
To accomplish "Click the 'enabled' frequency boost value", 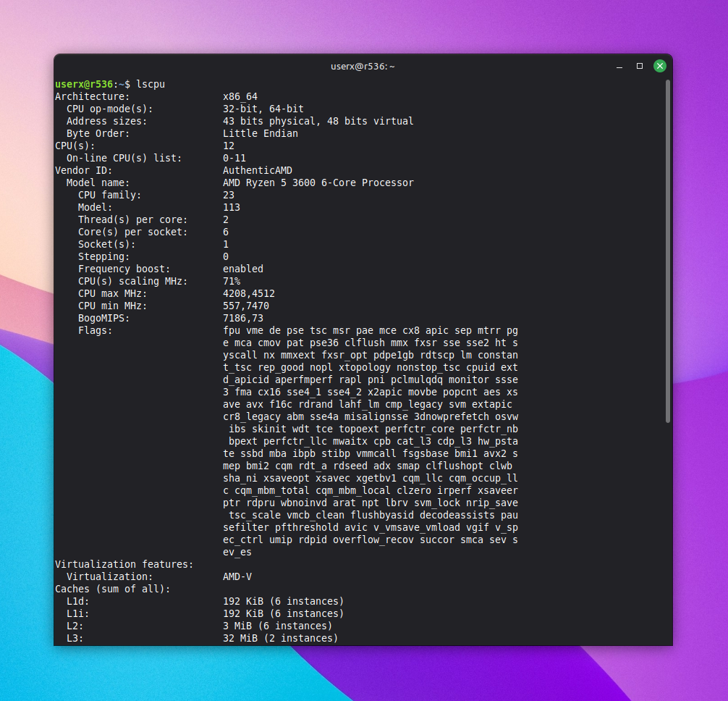I will (243, 269).
